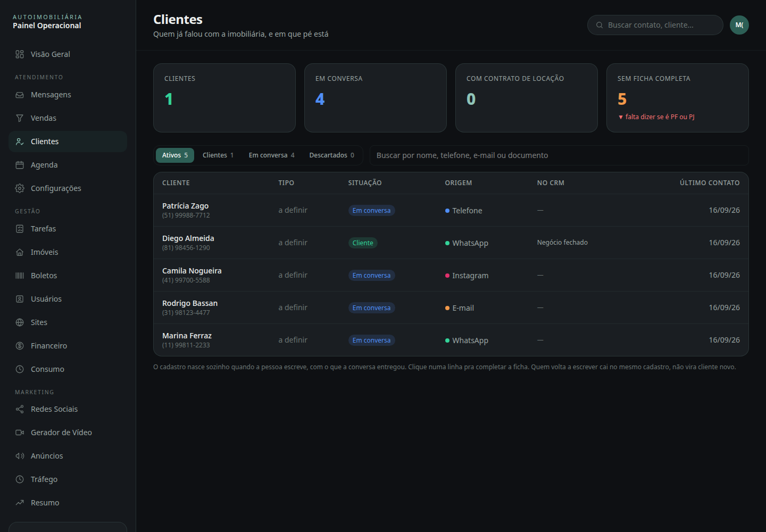Select Marina Ferraz in the list
The image size is (766, 532).
[451, 340]
